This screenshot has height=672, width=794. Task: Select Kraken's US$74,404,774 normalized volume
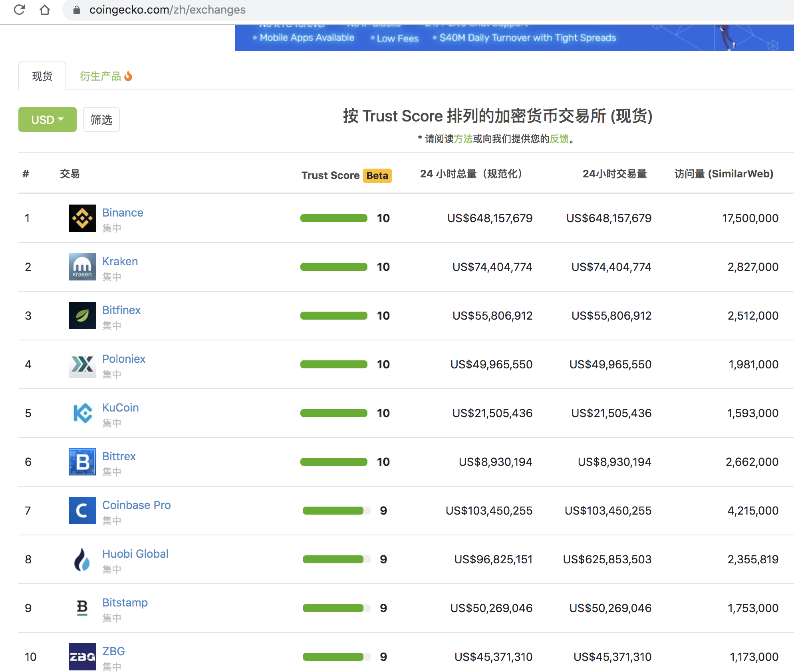pyautogui.click(x=492, y=267)
